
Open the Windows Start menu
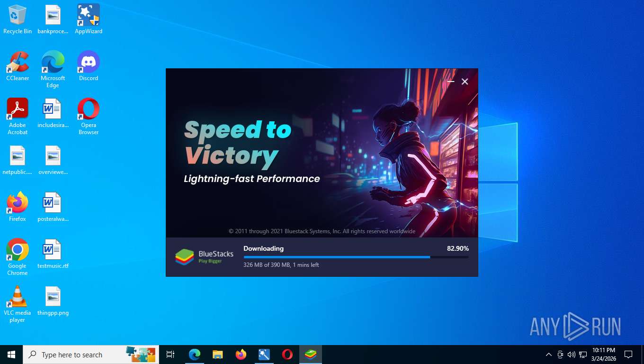point(11,355)
